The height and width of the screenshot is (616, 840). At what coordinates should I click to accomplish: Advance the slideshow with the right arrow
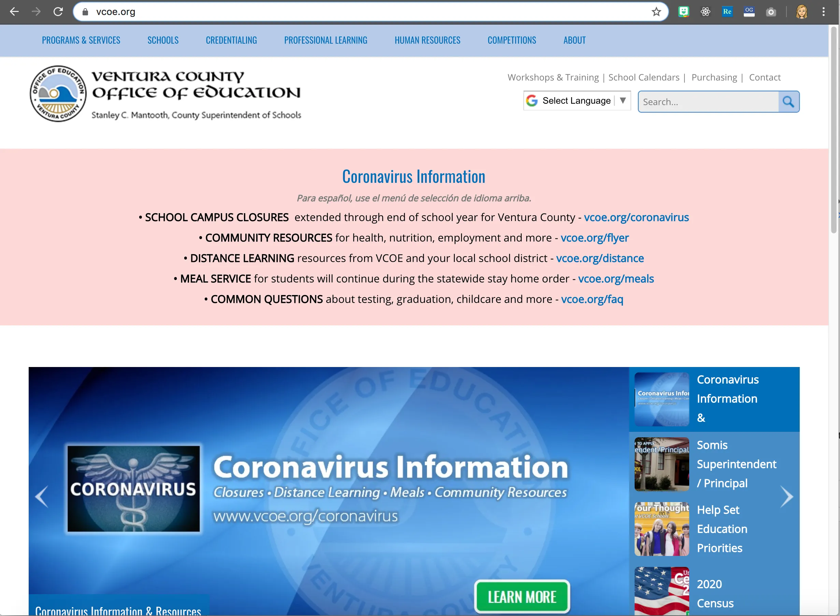787,496
